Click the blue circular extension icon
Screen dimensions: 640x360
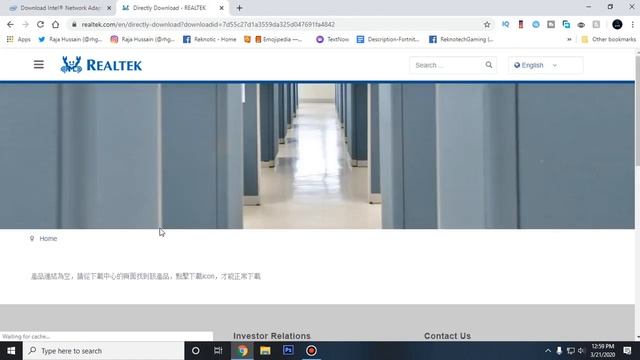(536, 24)
